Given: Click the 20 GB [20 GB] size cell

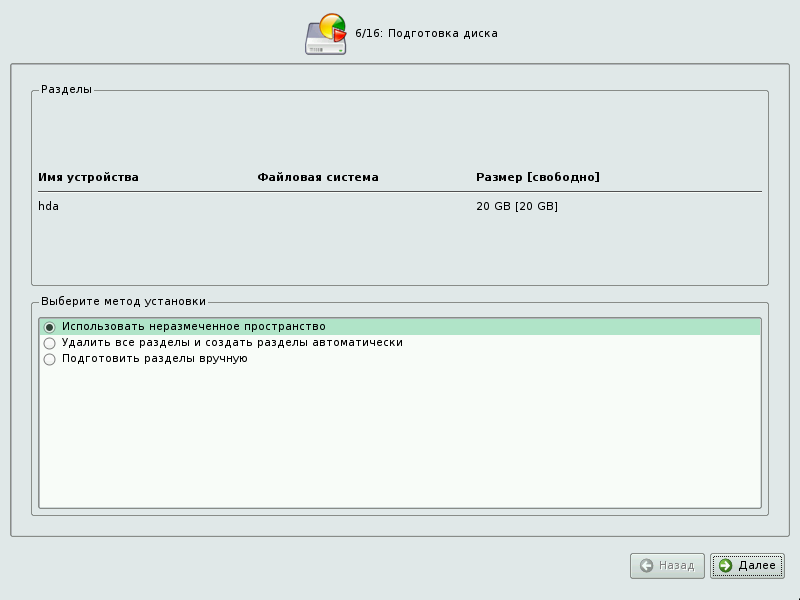Looking at the screenshot, I should click(x=516, y=207).
